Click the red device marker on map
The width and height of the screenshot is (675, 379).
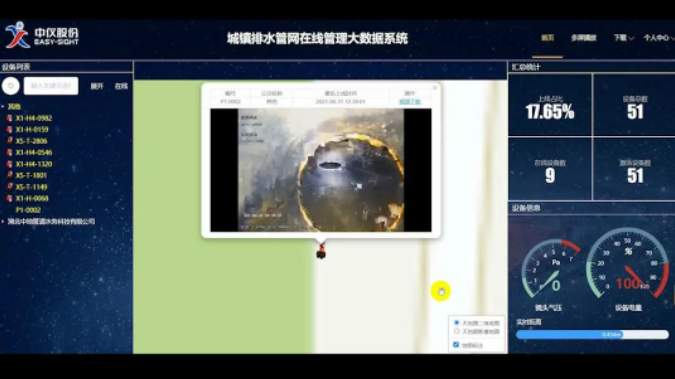(x=321, y=251)
